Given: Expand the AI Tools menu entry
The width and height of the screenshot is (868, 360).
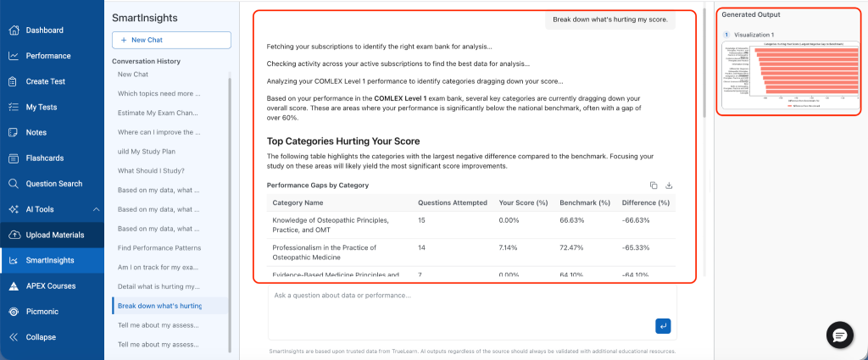Looking at the screenshot, I should [x=52, y=209].
